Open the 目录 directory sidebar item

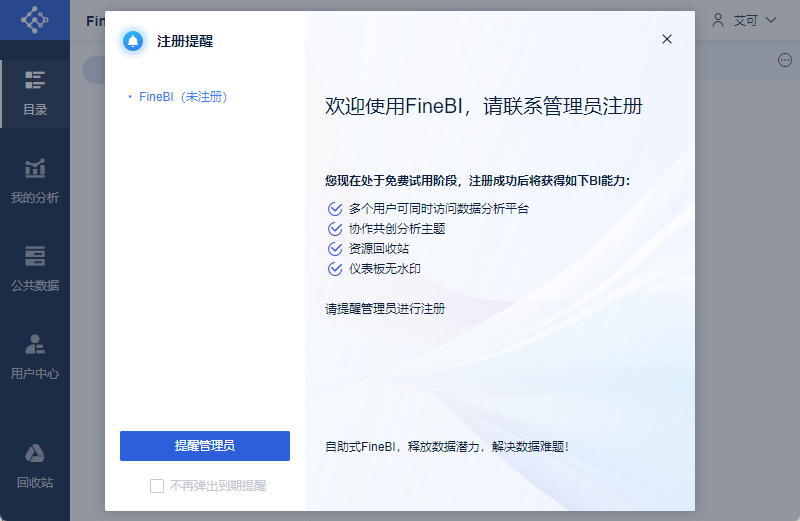point(35,94)
